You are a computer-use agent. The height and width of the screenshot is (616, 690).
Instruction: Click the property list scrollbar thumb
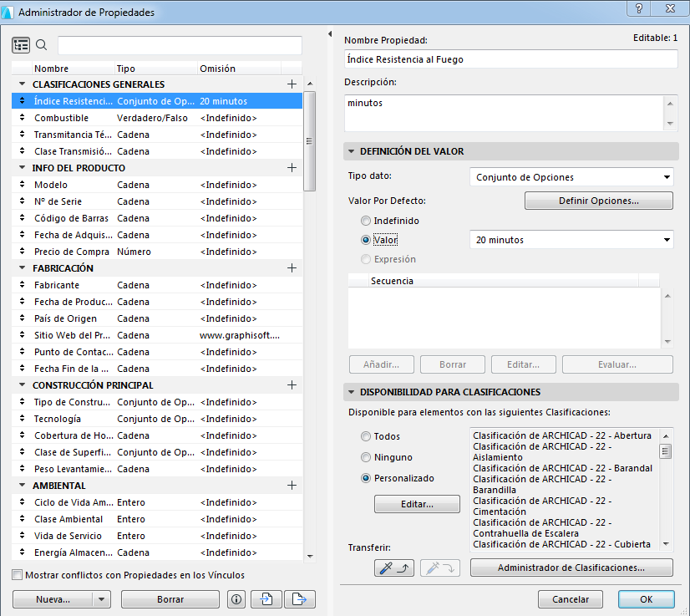pyautogui.click(x=309, y=141)
